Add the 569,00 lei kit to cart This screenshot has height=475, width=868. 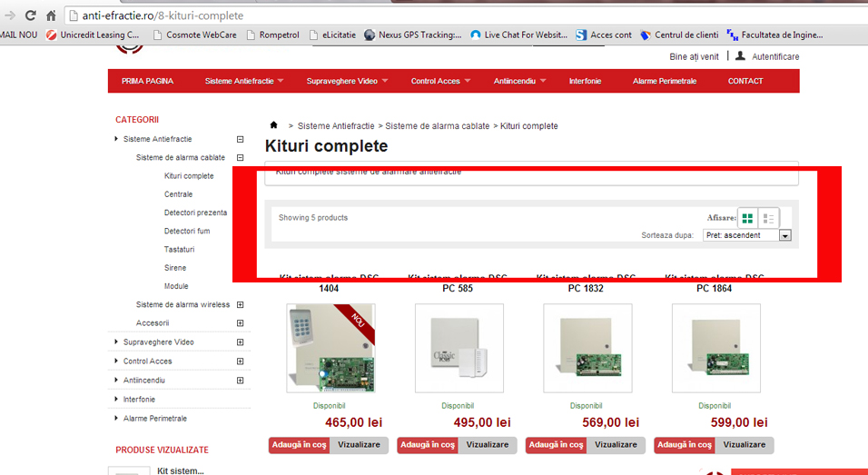click(557, 445)
